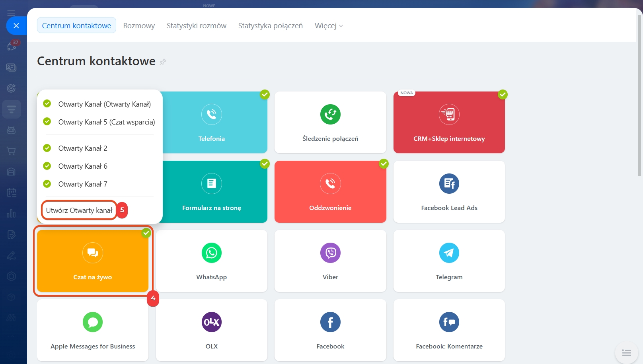Connect the Viber channel

tap(330, 261)
